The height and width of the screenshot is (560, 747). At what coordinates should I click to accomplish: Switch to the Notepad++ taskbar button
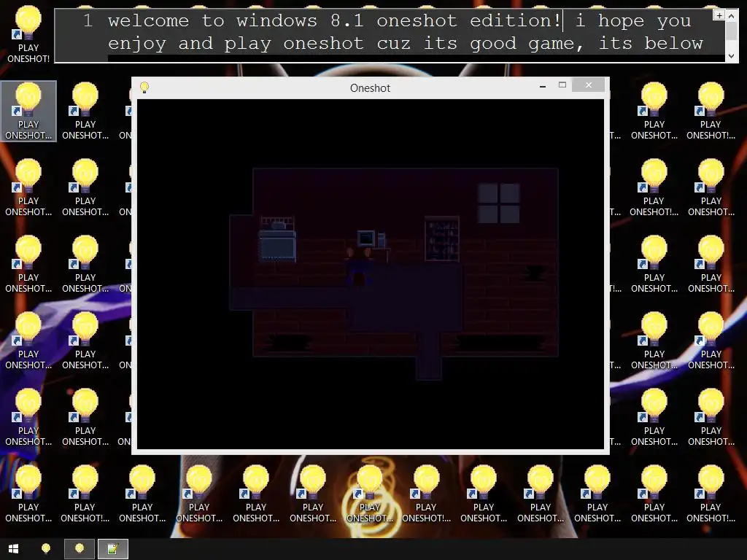(x=113, y=549)
